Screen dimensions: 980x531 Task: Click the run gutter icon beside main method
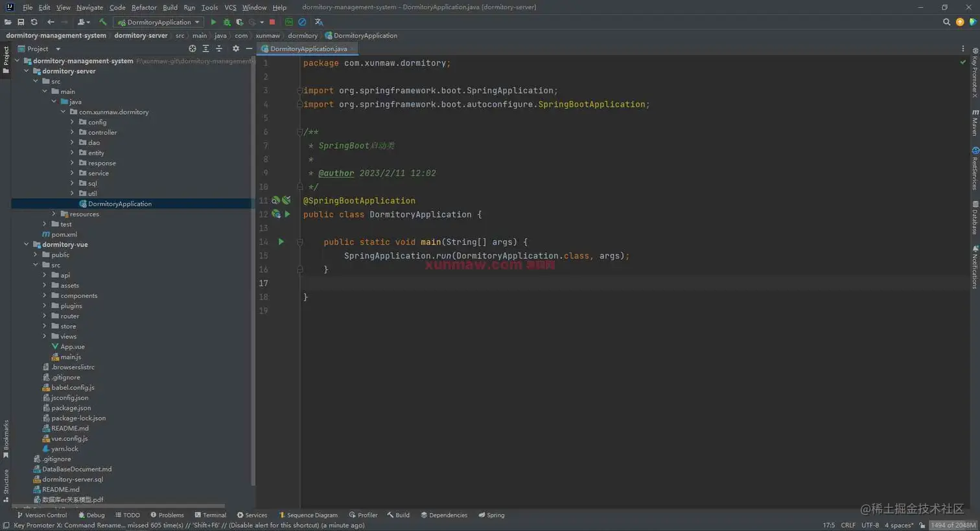281,242
